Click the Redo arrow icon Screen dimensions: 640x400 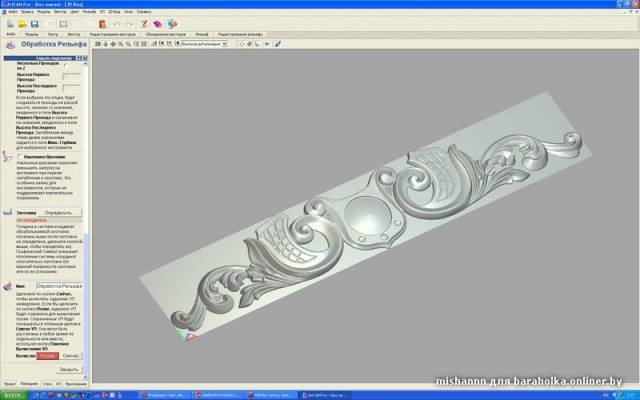(129, 24)
